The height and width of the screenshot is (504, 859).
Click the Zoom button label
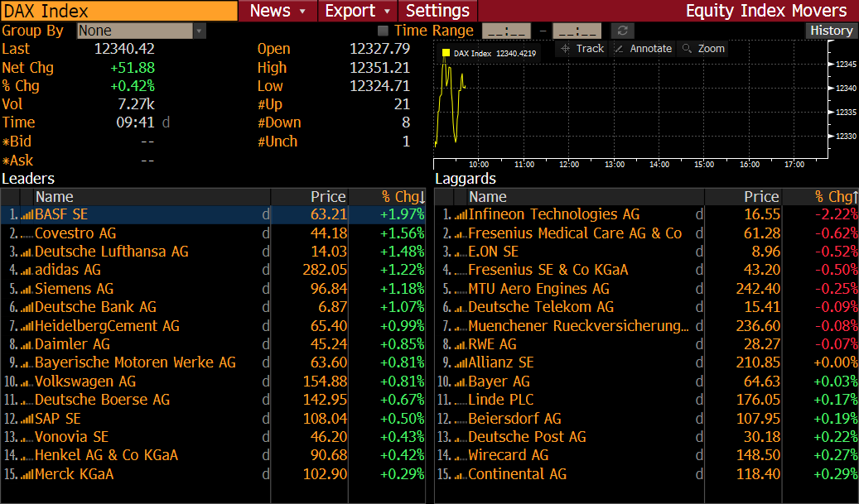point(711,49)
